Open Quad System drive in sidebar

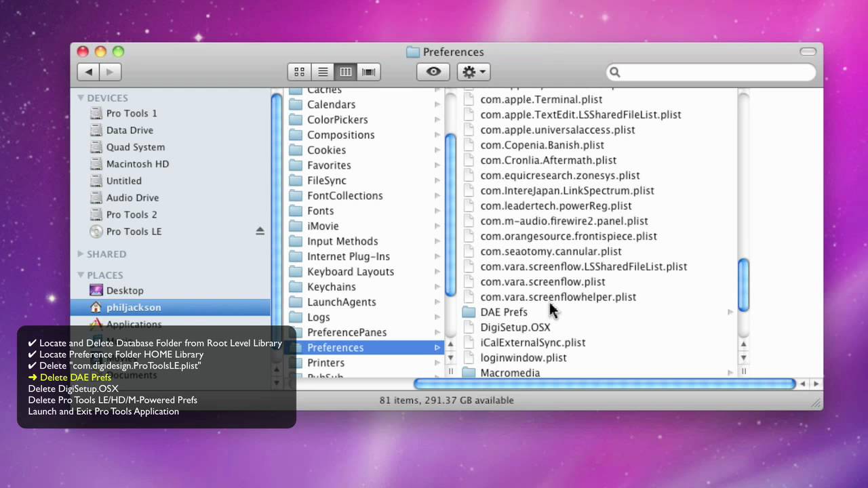point(135,147)
